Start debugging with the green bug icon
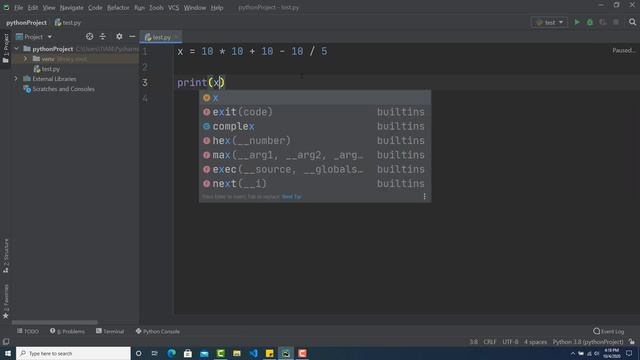This screenshot has height=360, width=640. pyautogui.click(x=590, y=22)
